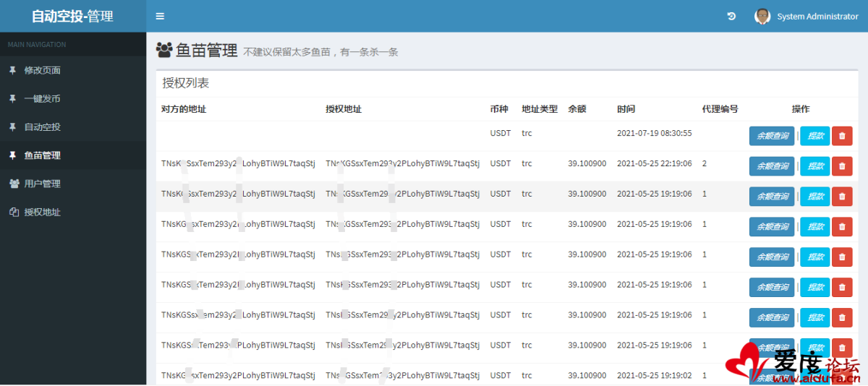Open 一键发币 in the sidebar

tap(73, 98)
